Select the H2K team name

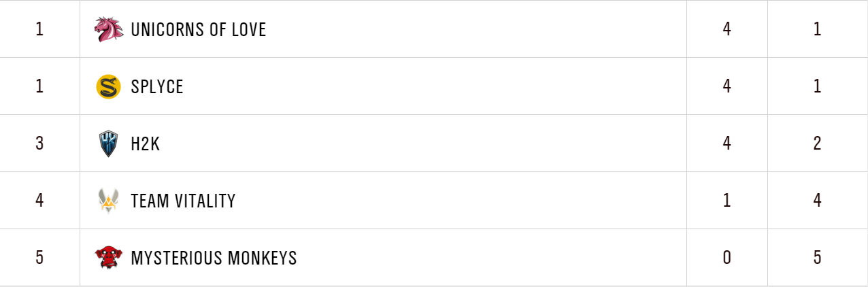point(146,144)
